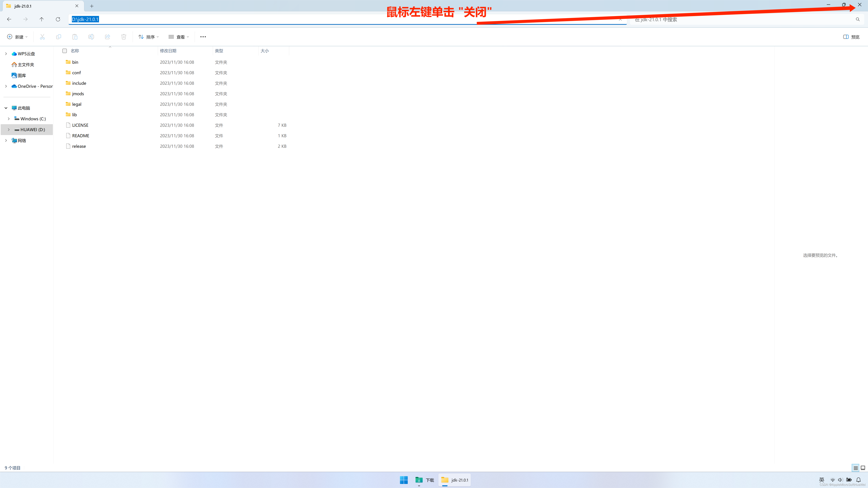Screen dimensions: 868x488
Task: Click the Delete (trash) icon
Action: tap(124, 37)
